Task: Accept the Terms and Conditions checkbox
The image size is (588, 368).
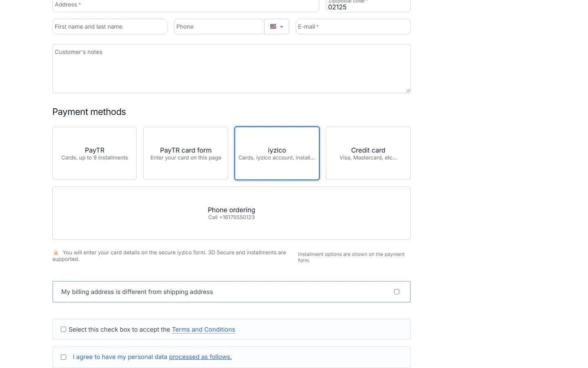Action: 63,329
